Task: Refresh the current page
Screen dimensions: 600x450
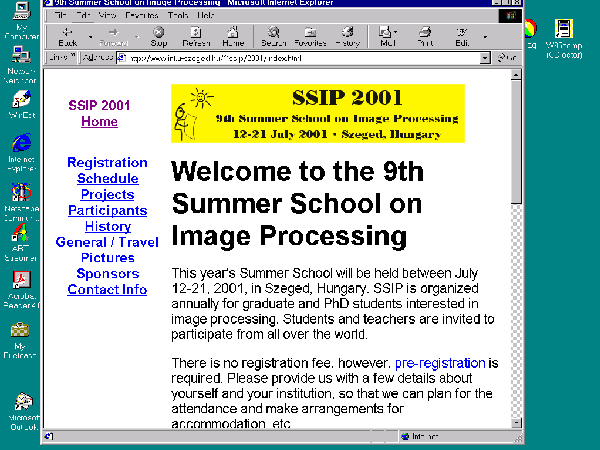Action: pos(196,37)
